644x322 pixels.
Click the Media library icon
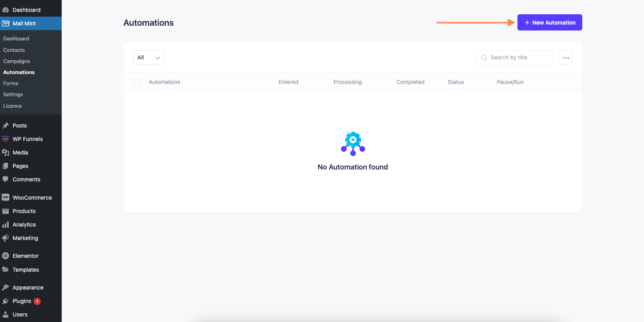(x=6, y=152)
